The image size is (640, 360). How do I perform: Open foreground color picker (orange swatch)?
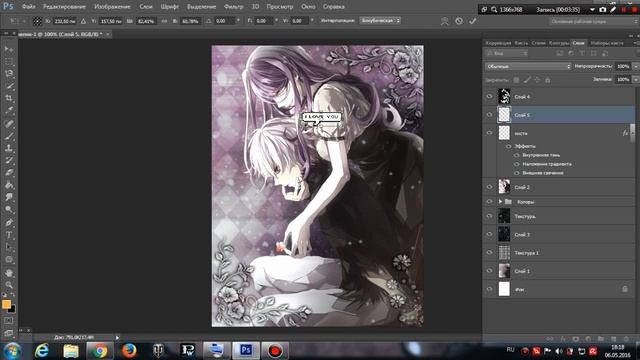(6, 304)
